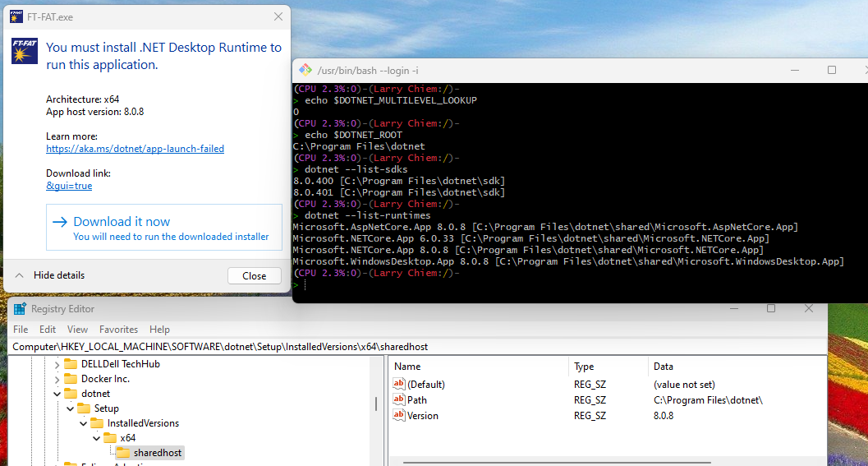Click the large FT-FAT logo in the dialog
This screenshot has width=868, height=466.
point(25,51)
